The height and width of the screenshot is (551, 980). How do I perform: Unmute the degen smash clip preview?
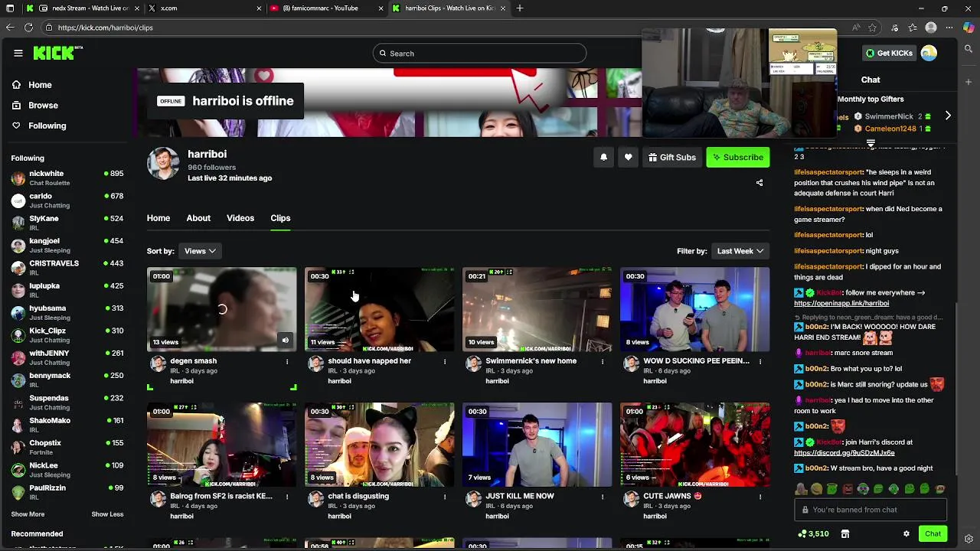point(286,341)
